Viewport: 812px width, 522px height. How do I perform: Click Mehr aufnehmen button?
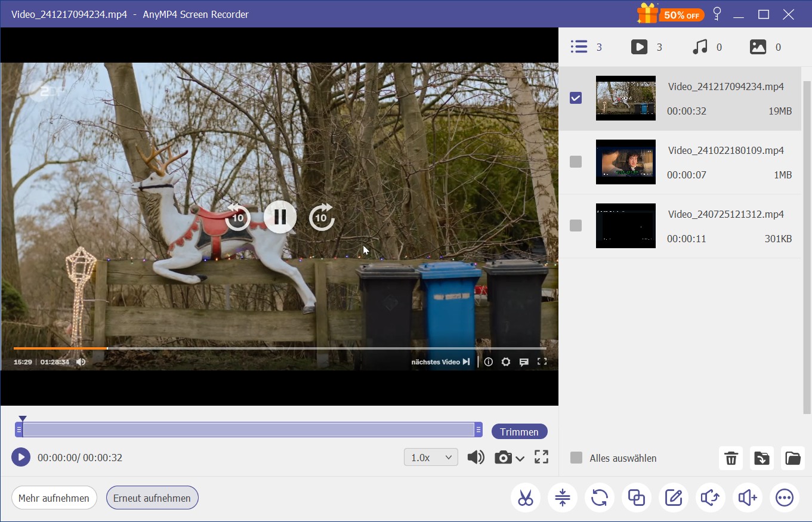[x=54, y=498]
